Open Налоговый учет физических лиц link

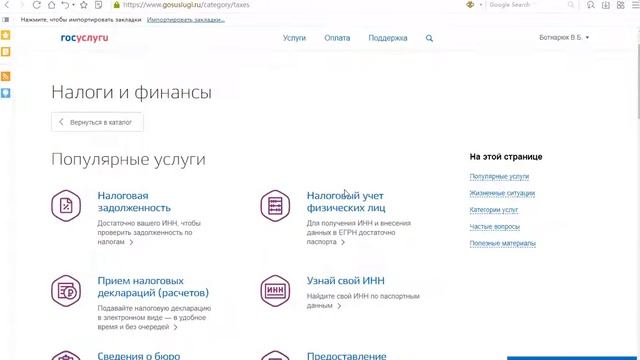(x=346, y=202)
